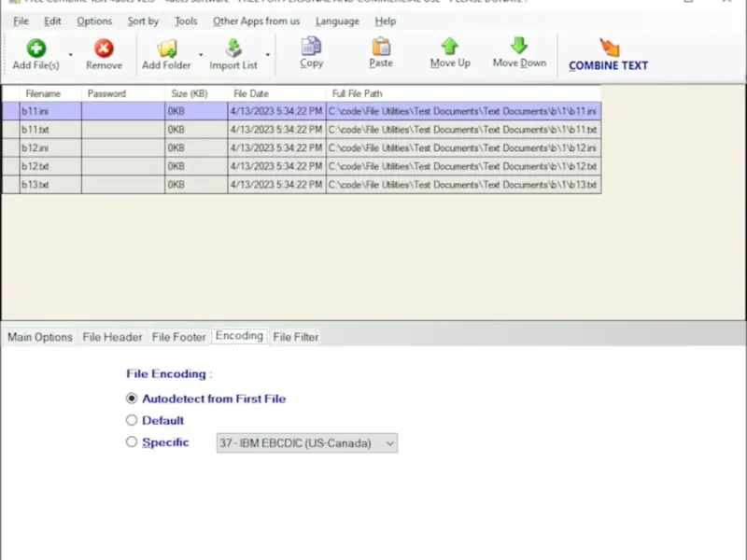Sort by the Filename column header
This screenshot has width=747, height=560.
coord(50,94)
